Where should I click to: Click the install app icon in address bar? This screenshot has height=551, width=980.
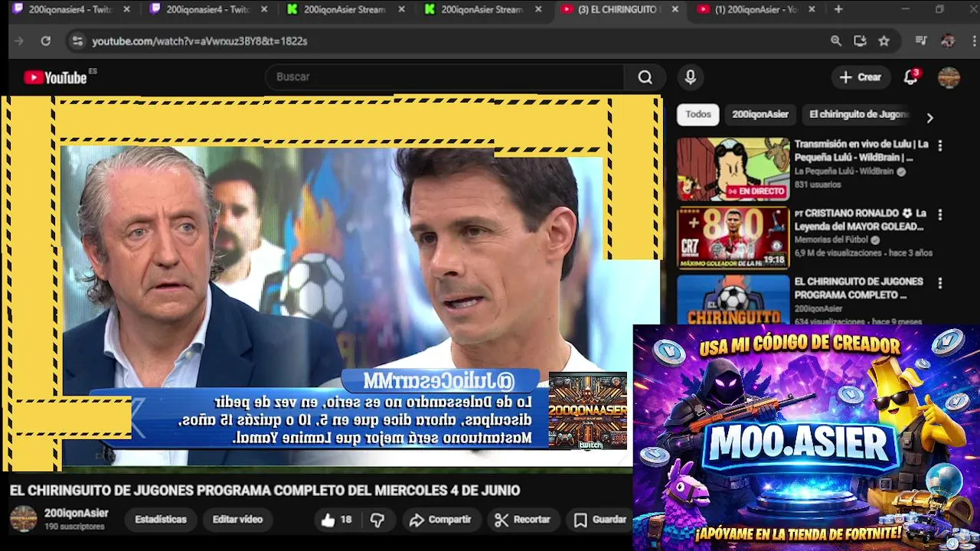tap(860, 41)
